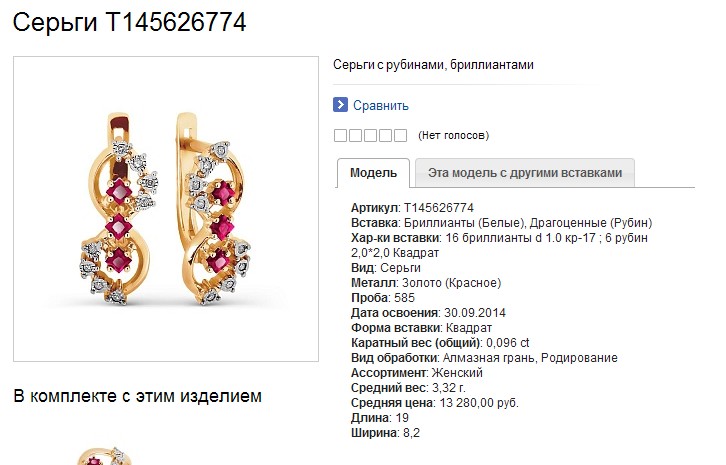Rate four stars using fourth rating box
Screen dimensions: 726x465
tap(386, 135)
